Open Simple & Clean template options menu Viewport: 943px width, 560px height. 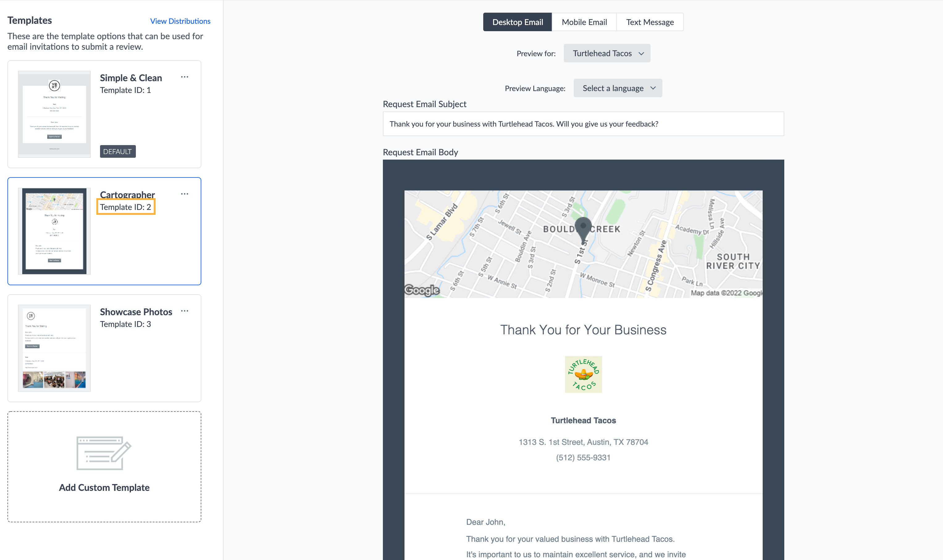tap(185, 77)
